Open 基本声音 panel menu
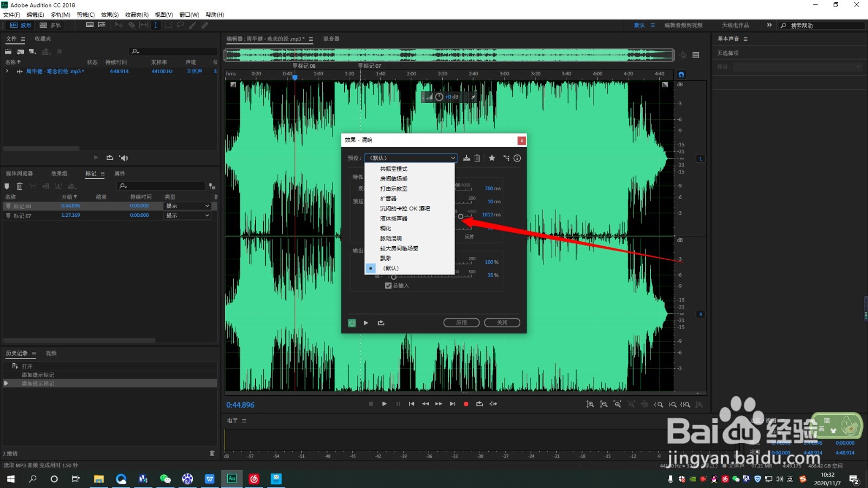 click(x=745, y=39)
